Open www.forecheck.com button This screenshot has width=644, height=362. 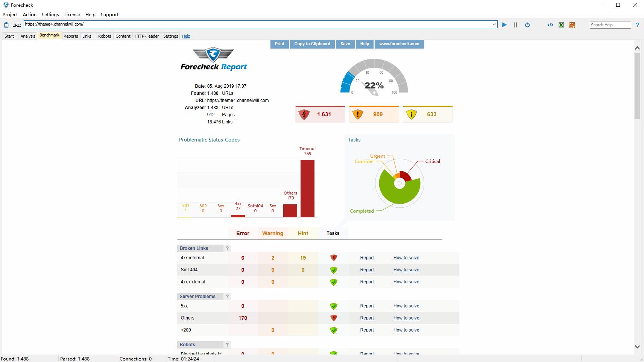tap(399, 44)
